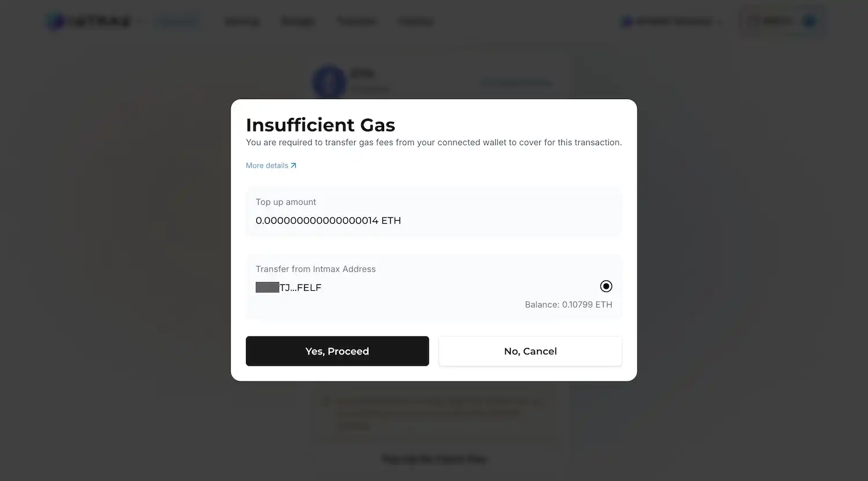Click the Insufficient Gas dialog heading
Screen dimensions: 868x481
(x=320, y=124)
